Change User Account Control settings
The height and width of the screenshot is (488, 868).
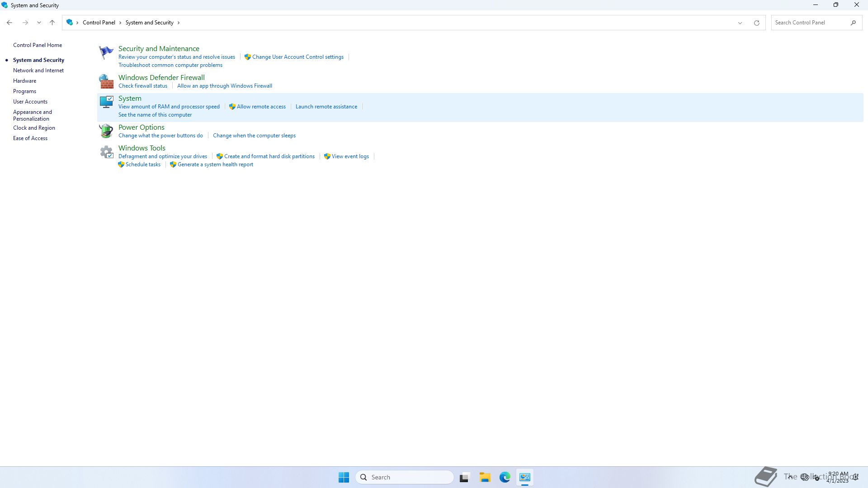point(298,57)
